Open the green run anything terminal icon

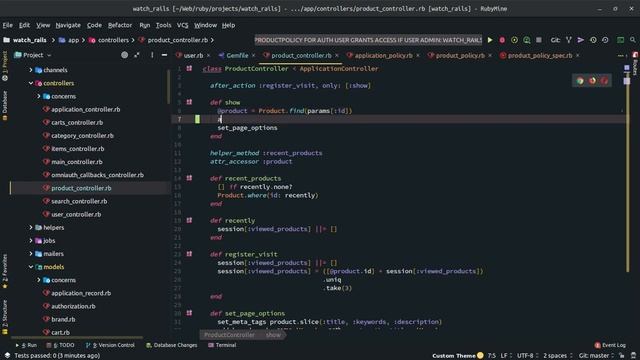pyautogui.click(x=620, y=40)
